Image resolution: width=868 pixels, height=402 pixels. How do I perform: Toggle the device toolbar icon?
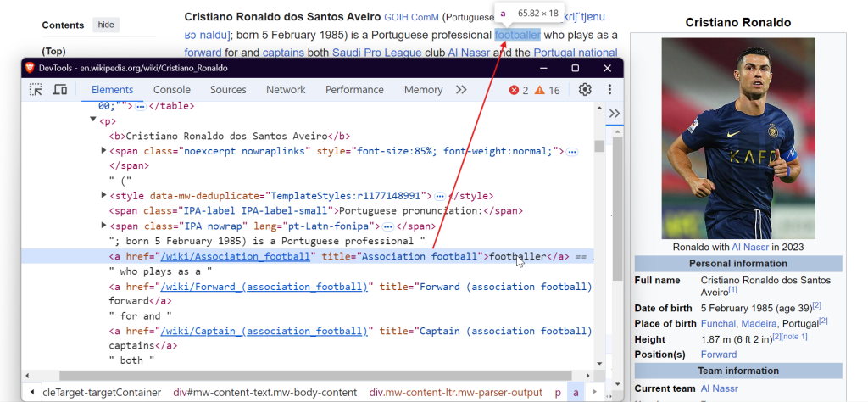click(x=60, y=90)
